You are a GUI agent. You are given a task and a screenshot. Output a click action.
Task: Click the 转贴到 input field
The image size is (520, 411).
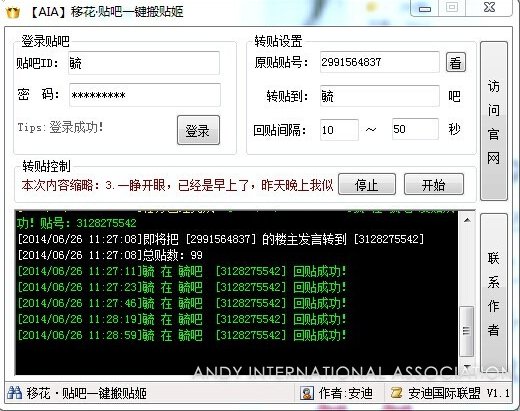380,96
